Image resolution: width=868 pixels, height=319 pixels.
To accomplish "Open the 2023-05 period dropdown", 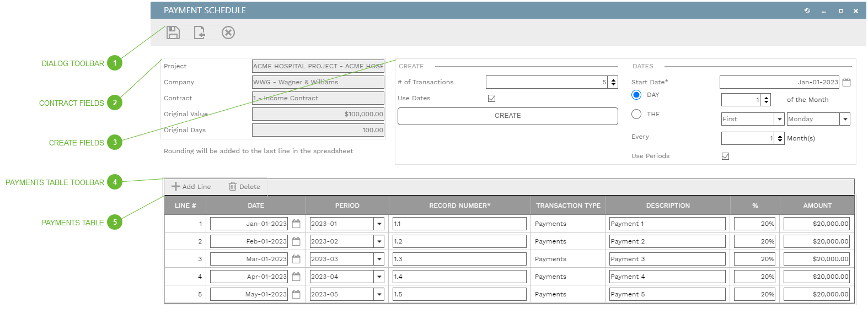I will tap(379, 294).
